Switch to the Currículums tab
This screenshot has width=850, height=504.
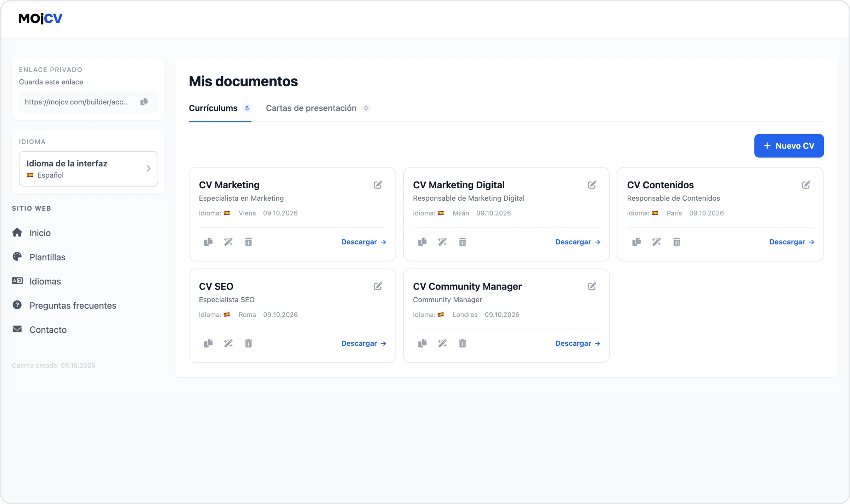[x=220, y=108]
